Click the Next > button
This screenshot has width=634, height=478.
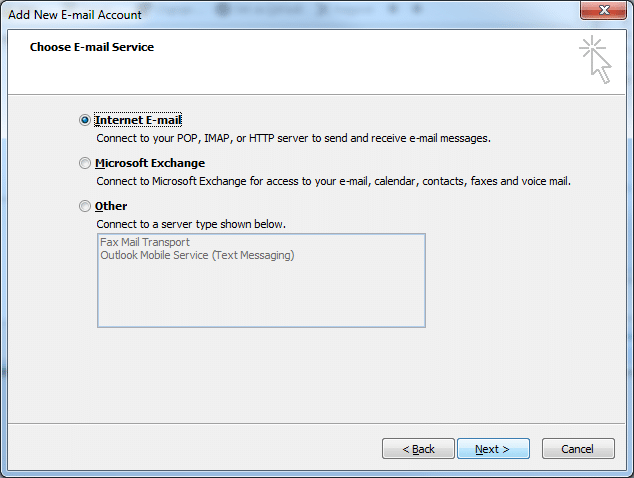click(x=493, y=448)
